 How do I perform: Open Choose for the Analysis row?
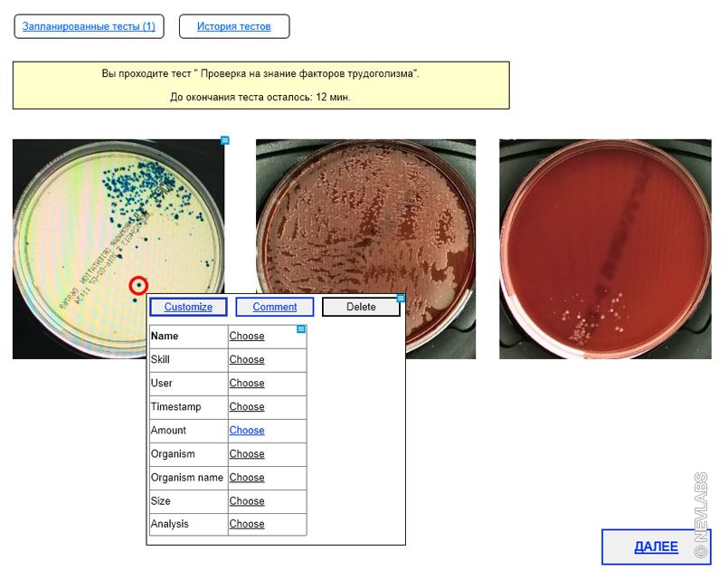(247, 524)
